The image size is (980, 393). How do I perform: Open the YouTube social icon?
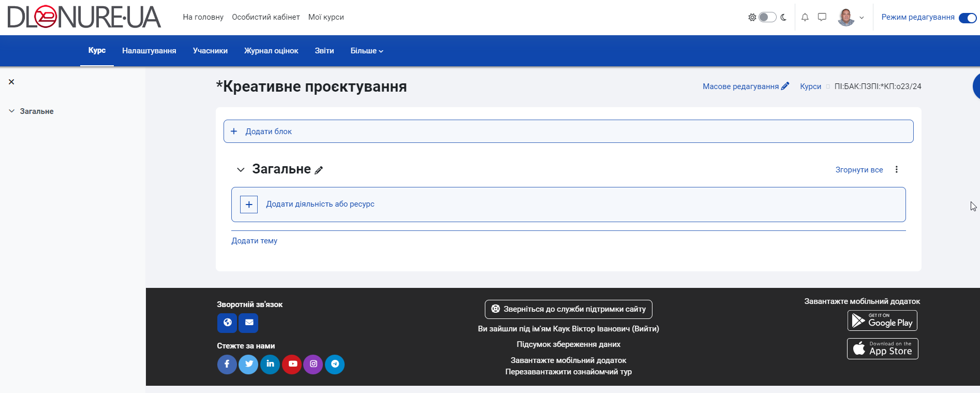(x=292, y=364)
